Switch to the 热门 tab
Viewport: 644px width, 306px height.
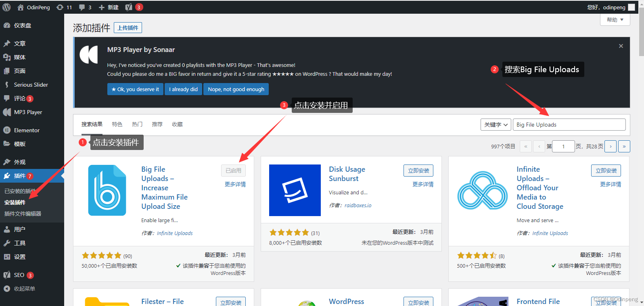coord(137,124)
